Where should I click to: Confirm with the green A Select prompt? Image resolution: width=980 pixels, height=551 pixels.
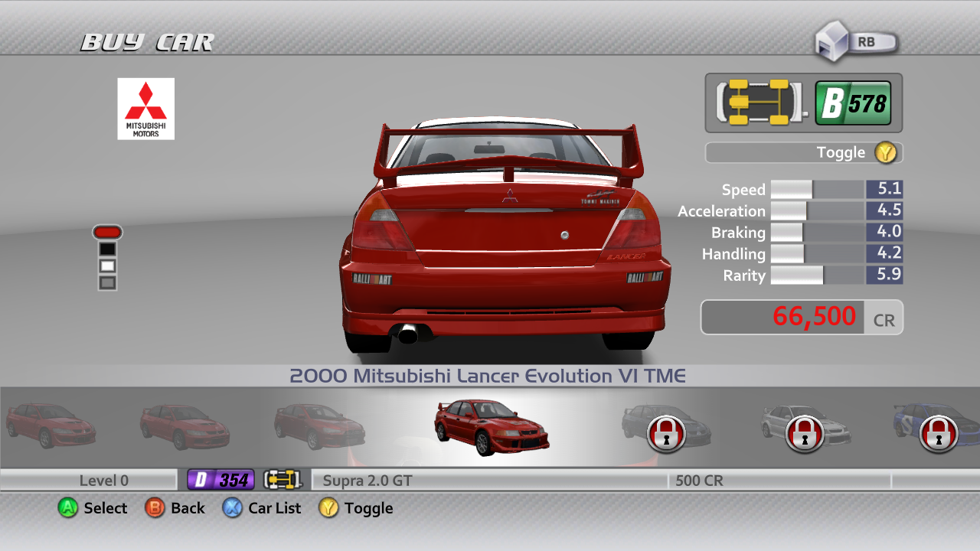[93, 507]
